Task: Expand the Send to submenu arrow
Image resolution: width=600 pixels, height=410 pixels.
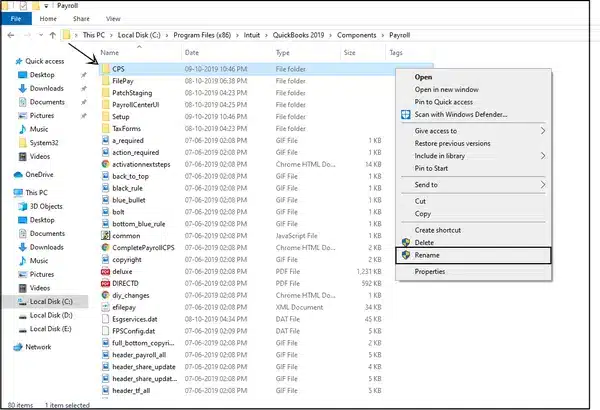Action: pos(543,185)
